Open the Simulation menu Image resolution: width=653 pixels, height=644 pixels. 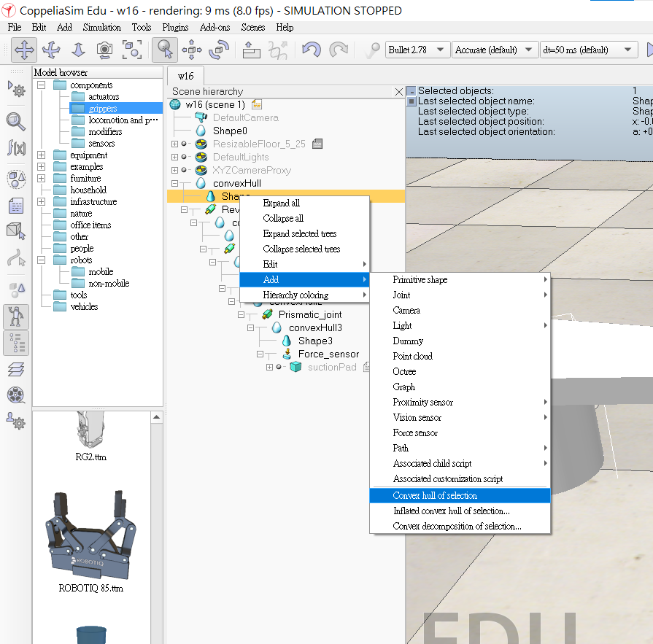point(102,28)
